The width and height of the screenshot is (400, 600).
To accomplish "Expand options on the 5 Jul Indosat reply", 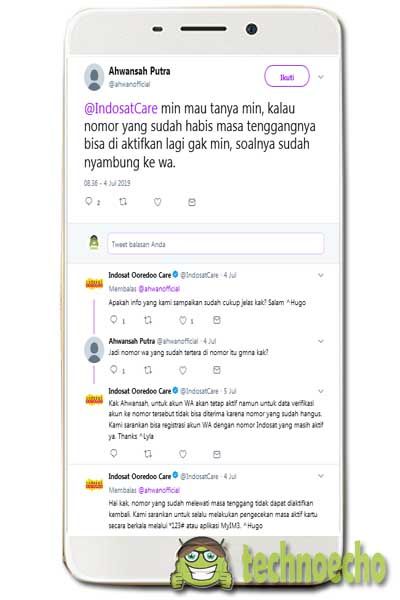I will (321, 391).
